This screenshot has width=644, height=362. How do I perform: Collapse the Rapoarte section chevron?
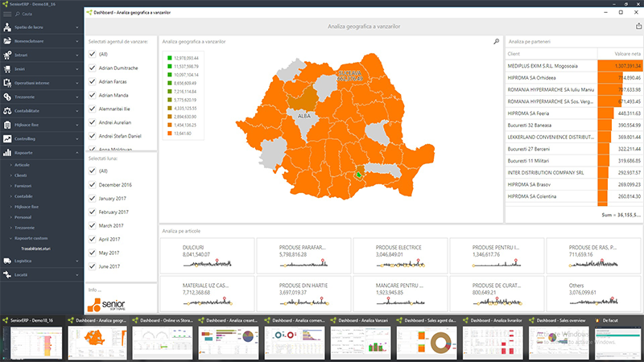[77, 153]
